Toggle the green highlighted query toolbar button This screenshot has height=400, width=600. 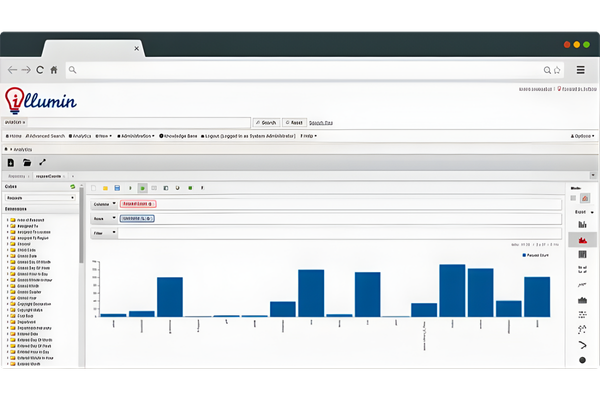141,188
